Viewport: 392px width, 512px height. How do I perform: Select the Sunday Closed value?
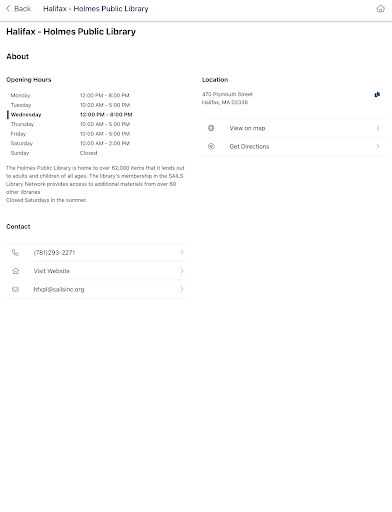click(88, 153)
